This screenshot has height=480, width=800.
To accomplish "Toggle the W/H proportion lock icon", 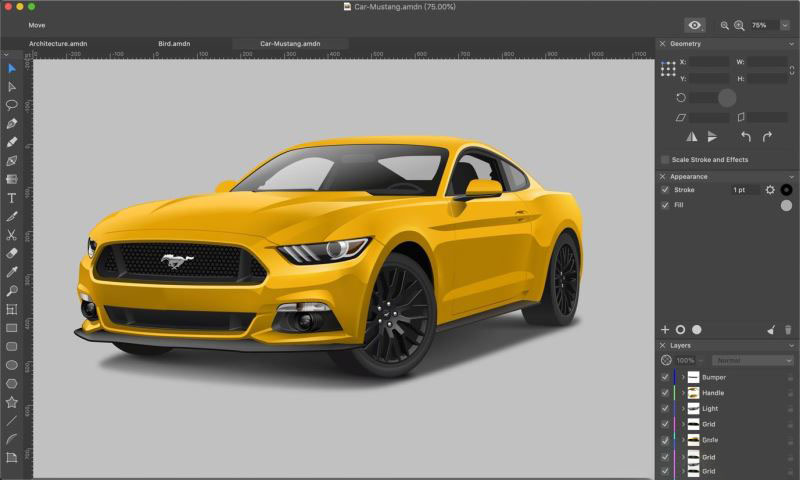I will (791, 70).
